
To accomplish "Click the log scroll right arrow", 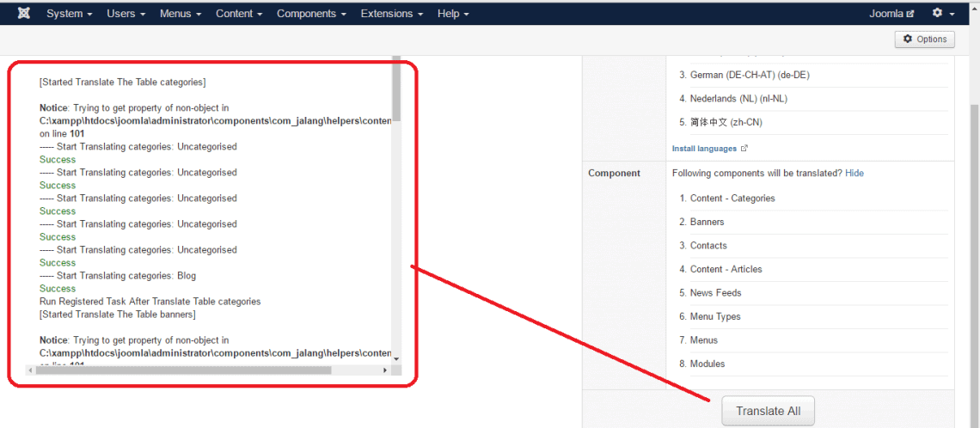I will 385,370.
